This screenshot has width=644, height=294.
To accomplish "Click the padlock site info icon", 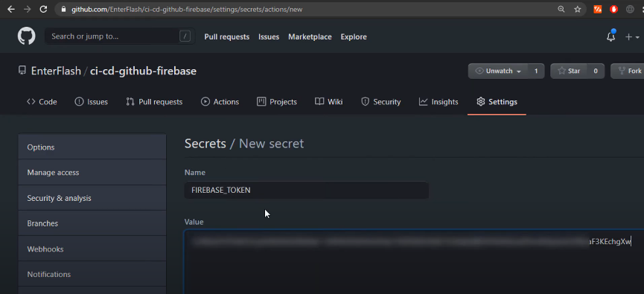I will tap(63, 9).
